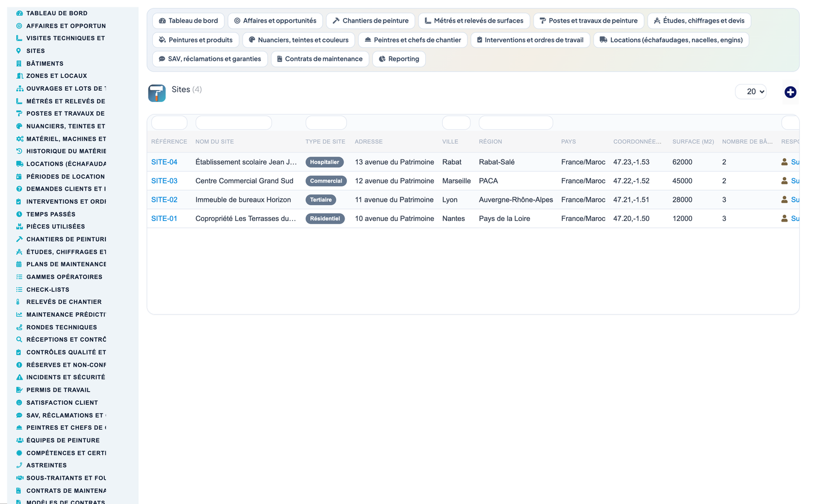Click the magnifier icon beside Réceptions et contrôles
Screen dimensions: 815x504
point(19,339)
